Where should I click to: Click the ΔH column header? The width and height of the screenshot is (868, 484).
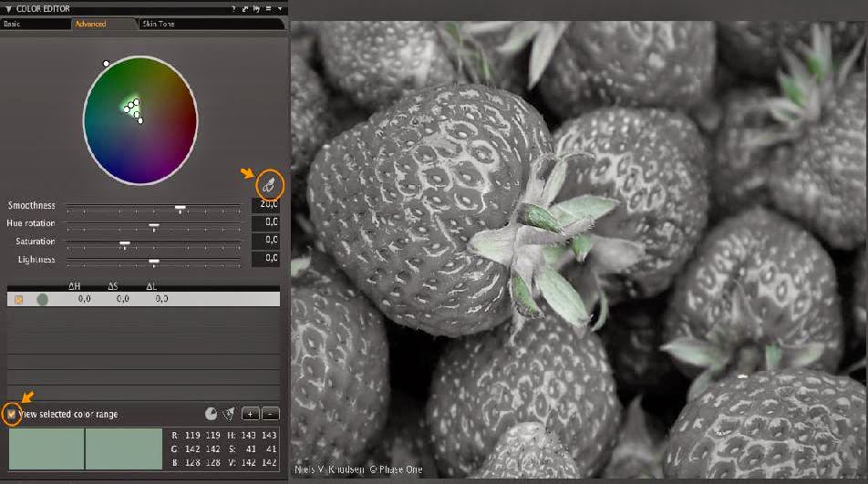tap(74, 286)
